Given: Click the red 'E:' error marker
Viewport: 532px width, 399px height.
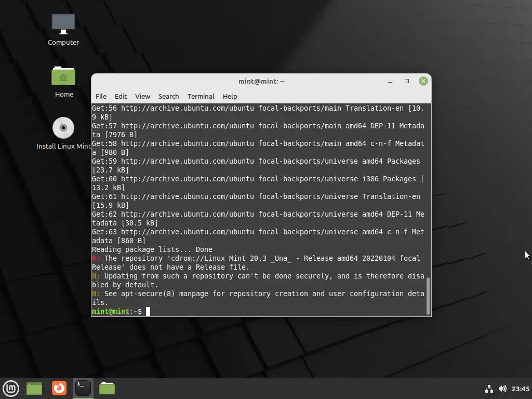Looking at the screenshot, I should tap(96, 258).
